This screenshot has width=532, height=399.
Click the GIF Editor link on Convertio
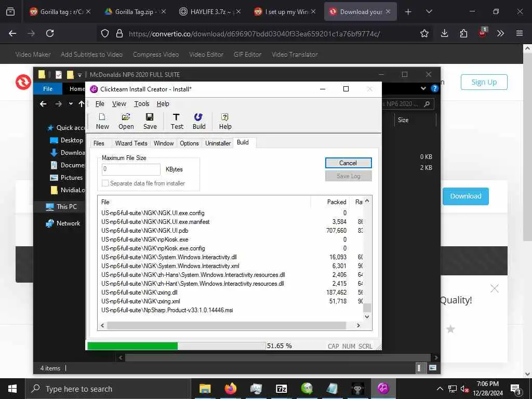tap(247, 54)
